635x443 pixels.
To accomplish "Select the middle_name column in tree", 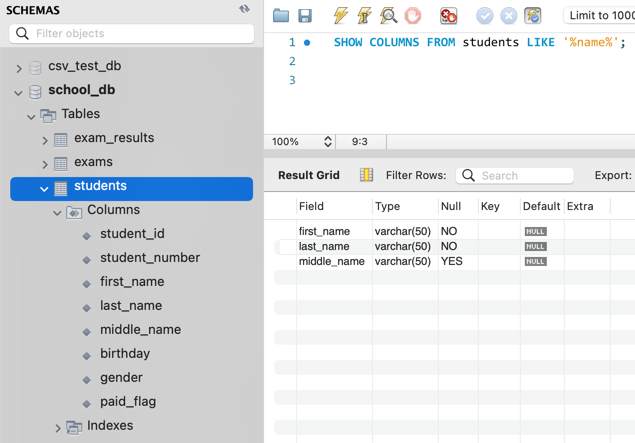I will (140, 330).
